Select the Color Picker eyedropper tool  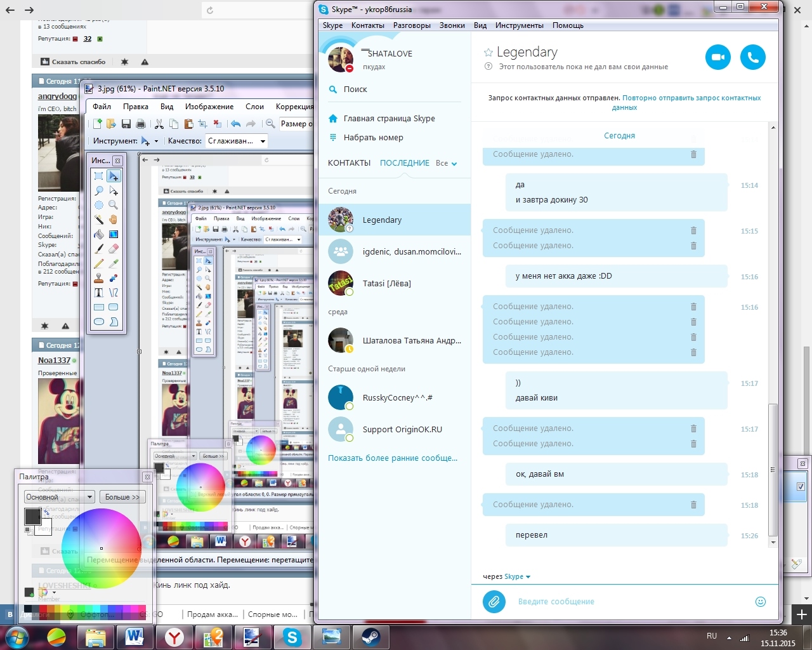tap(113, 263)
